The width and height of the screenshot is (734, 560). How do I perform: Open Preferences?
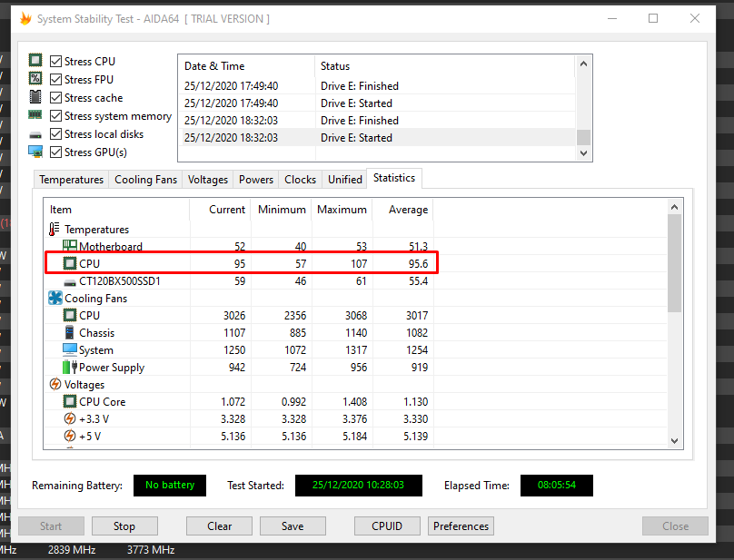[x=461, y=526]
